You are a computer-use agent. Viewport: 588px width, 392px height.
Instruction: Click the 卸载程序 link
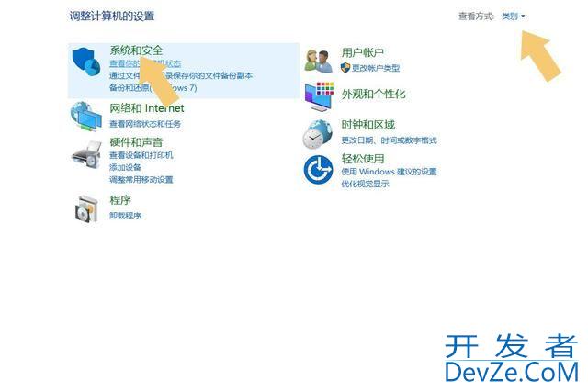click(x=125, y=216)
